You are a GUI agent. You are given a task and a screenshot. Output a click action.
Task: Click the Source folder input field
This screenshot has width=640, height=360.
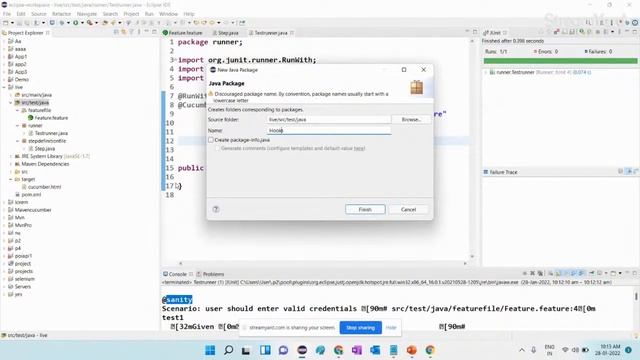329,120
